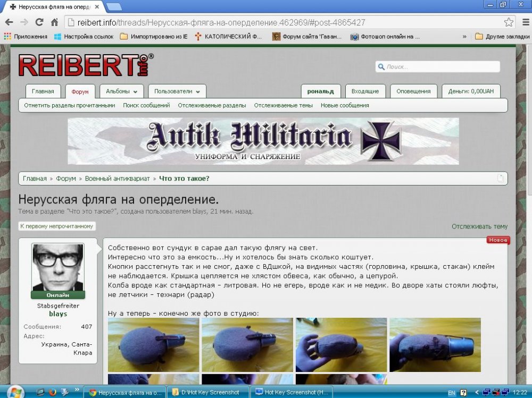The image size is (532, 398).
Task: Open Отслеживаемые разделы link
Action: tap(212, 105)
